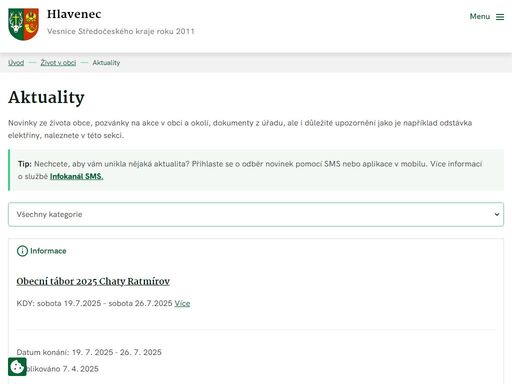512x384 pixels.
Task: Click the Více link in camp article
Action: 182,303
